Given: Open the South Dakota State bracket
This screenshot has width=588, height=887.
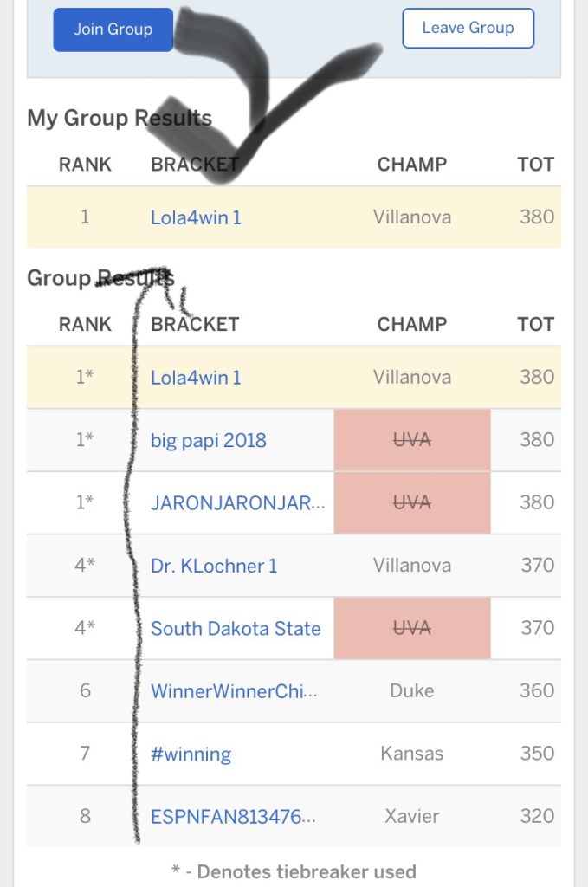Looking at the screenshot, I should click(x=236, y=628).
